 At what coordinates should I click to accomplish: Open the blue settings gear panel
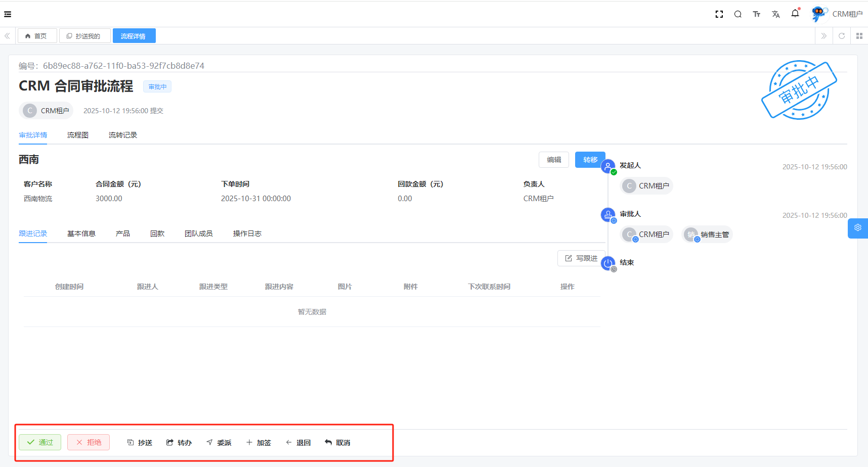point(858,228)
